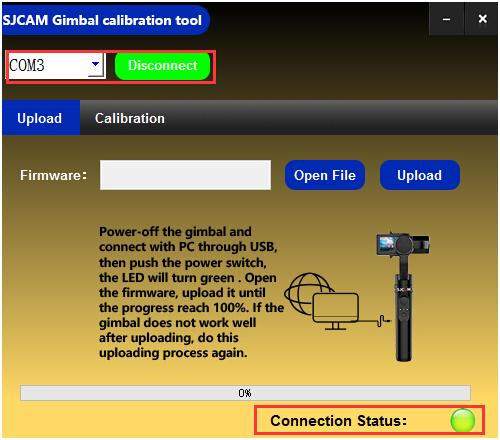
Task: Click the gimbal handheld stabilizer image
Action: pos(403,297)
